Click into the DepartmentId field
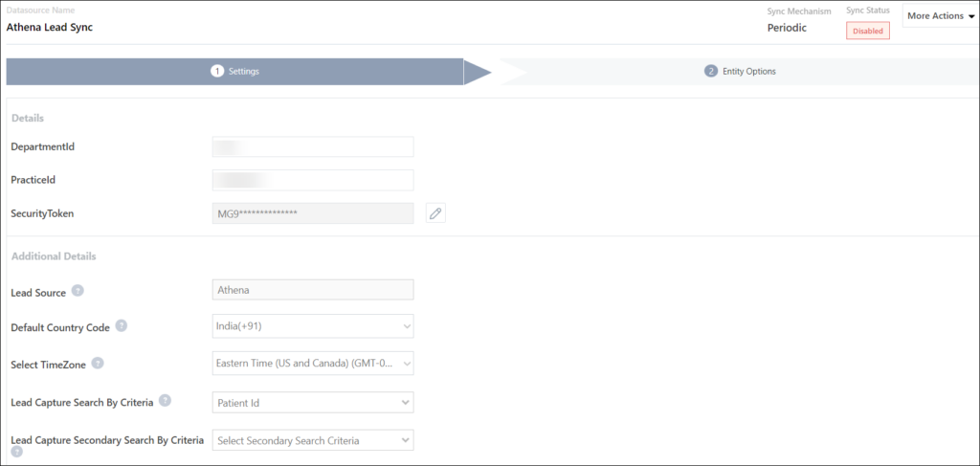This screenshot has height=466, width=980. [312, 146]
